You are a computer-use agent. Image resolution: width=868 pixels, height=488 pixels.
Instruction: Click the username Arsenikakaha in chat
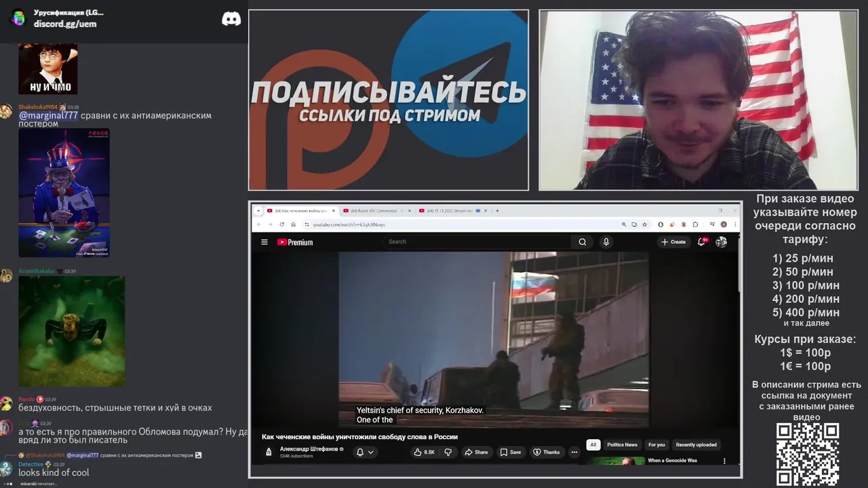[36, 271]
